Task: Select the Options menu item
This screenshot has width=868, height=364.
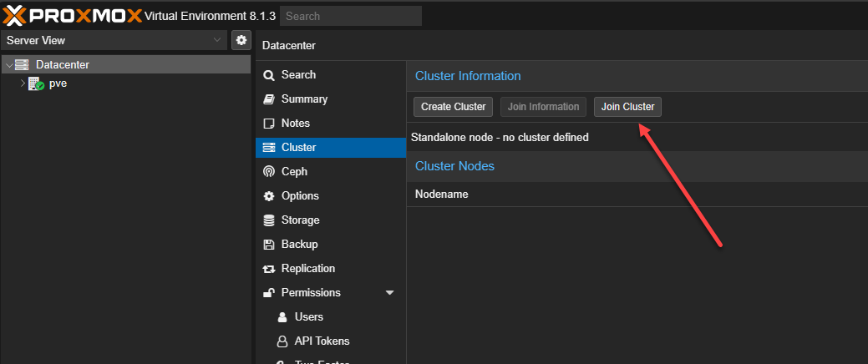Action: [300, 196]
